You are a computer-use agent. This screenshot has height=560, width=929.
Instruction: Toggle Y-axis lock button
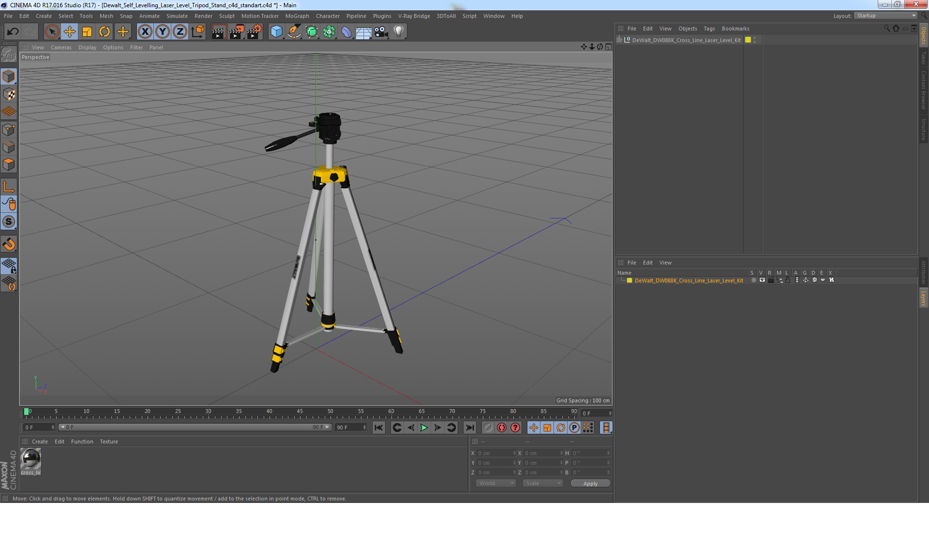(x=163, y=32)
